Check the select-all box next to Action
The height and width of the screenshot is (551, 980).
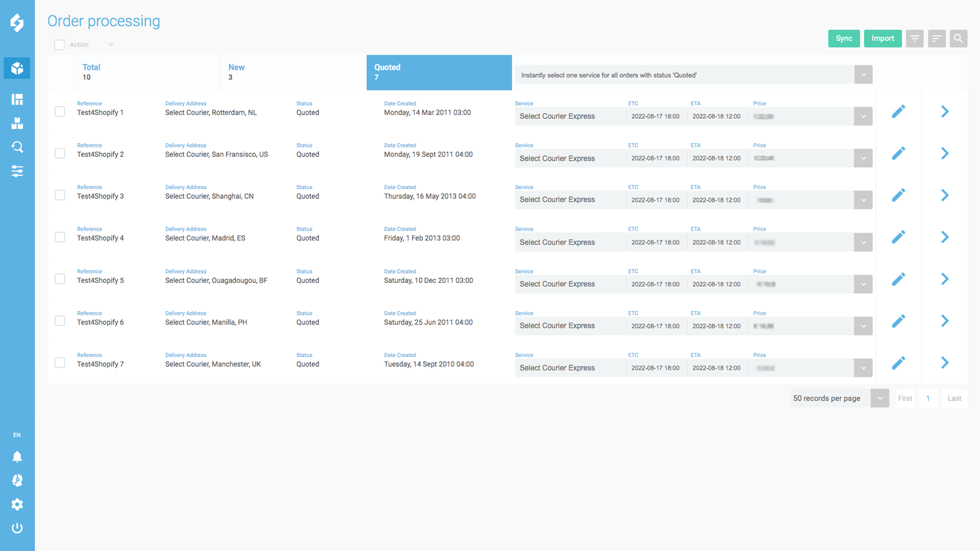[59, 45]
